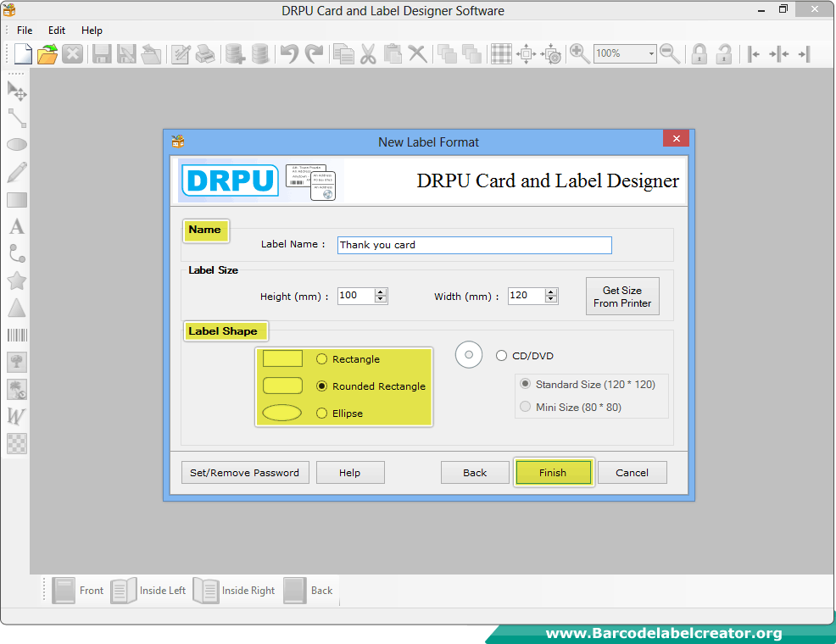Select the CD/DVD shape option
Image resolution: width=836 pixels, height=644 pixels.
click(x=501, y=355)
